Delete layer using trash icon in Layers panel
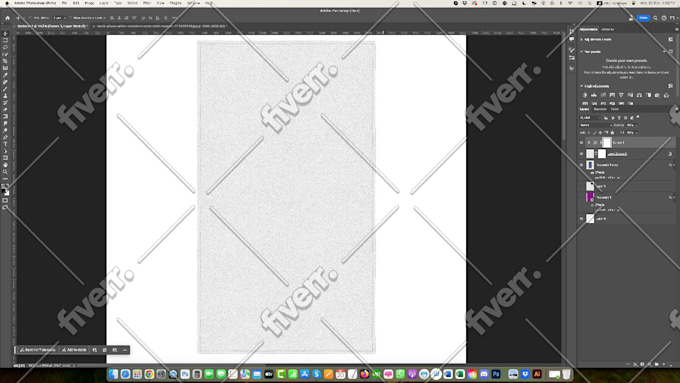This screenshot has width=680, height=383. tap(670, 364)
